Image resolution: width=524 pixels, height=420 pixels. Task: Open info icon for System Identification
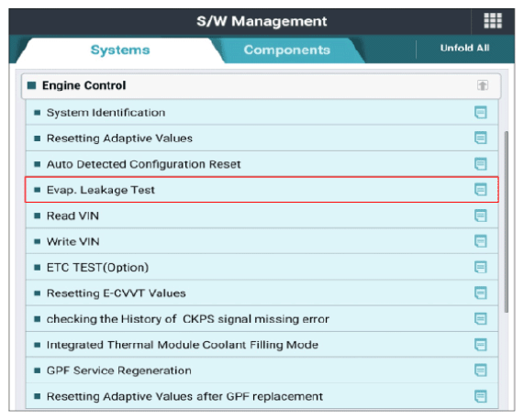coord(481,113)
